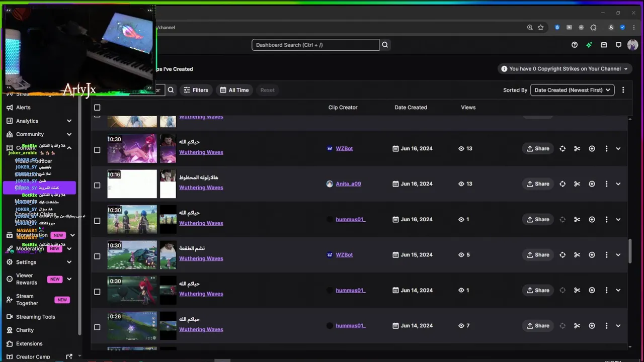Click the clips list vertical scrollbar

(x=630, y=250)
